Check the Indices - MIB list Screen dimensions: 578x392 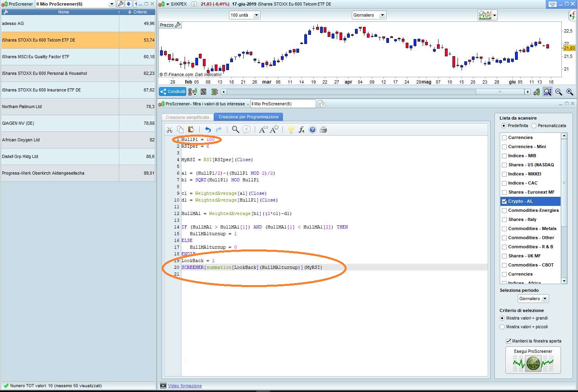[504, 156]
